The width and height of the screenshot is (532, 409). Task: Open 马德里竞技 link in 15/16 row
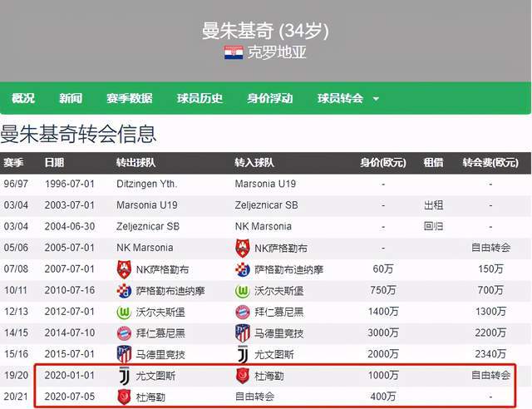[x=160, y=355]
